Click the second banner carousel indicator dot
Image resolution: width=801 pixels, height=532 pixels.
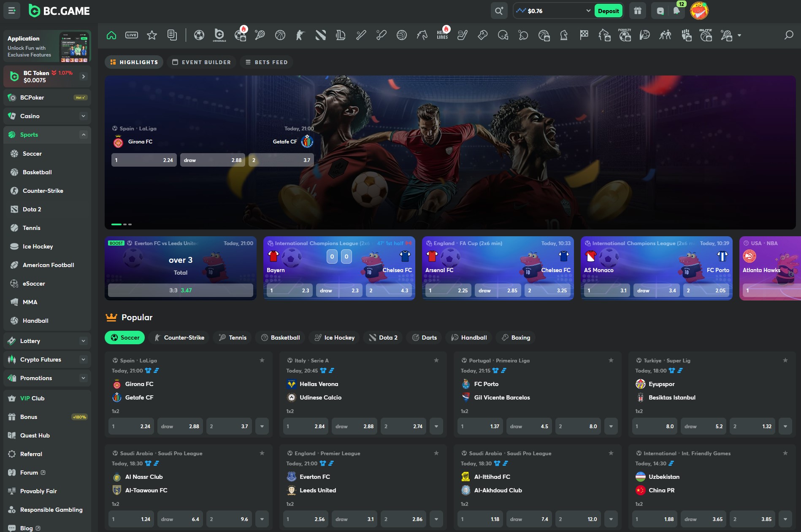click(x=125, y=224)
